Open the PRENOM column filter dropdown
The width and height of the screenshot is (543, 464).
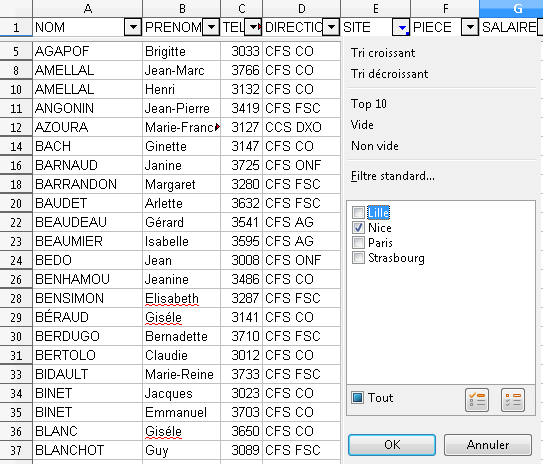[x=211, y=27]
